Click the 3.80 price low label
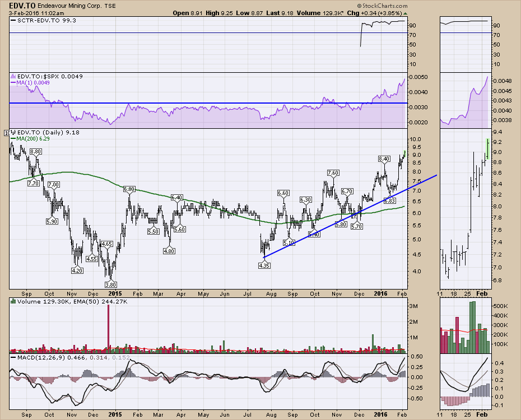The height and width of the screenshot is (420, 521). point(111,284)
